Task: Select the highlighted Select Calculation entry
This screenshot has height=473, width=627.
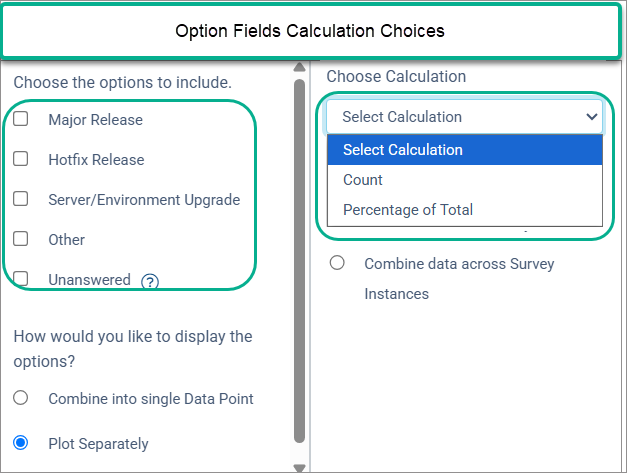Action: click(403, 150)
